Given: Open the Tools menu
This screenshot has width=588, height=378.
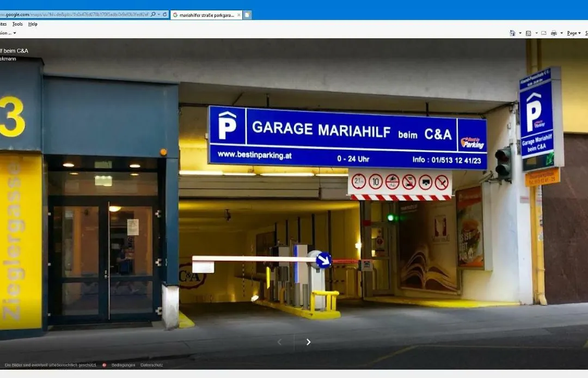Looking at the screenshot, I should 17,24.
